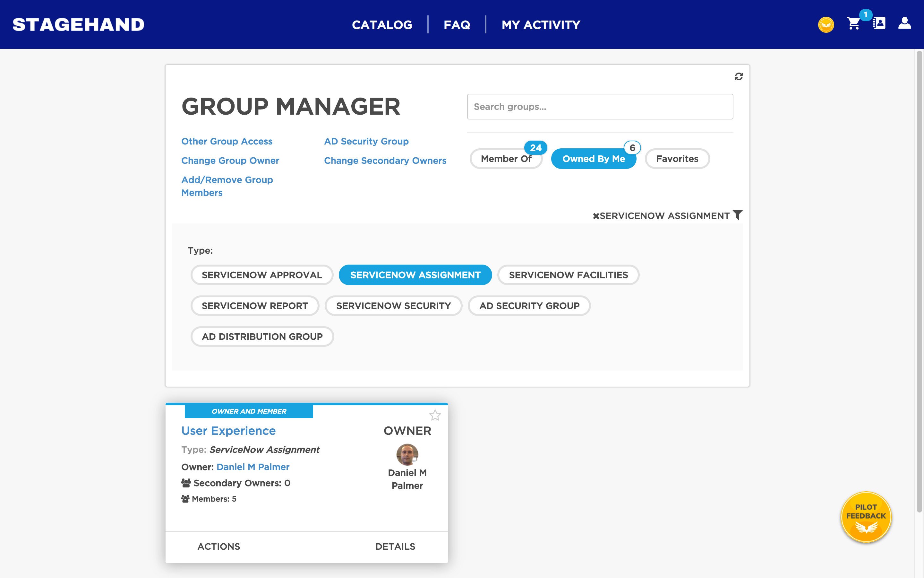924x578 pixels.
Task: Open Actions for User Experience card
Action: click(219, 547)
